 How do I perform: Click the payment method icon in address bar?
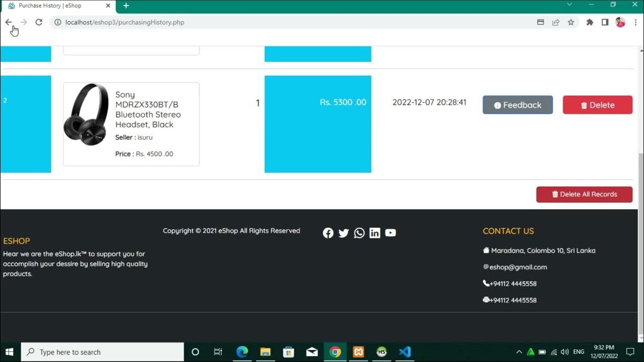[x=540, y=22]
